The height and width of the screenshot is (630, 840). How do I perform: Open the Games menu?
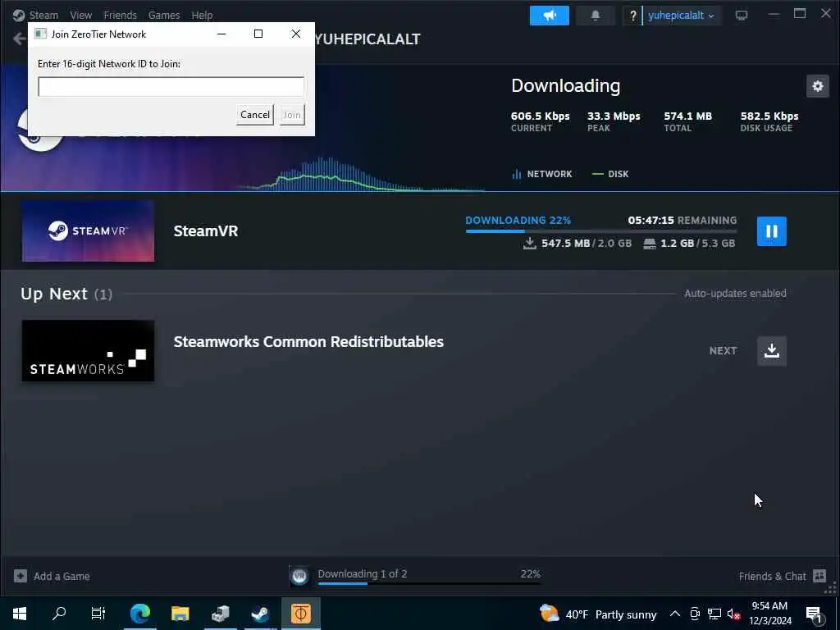coord(164,15)
